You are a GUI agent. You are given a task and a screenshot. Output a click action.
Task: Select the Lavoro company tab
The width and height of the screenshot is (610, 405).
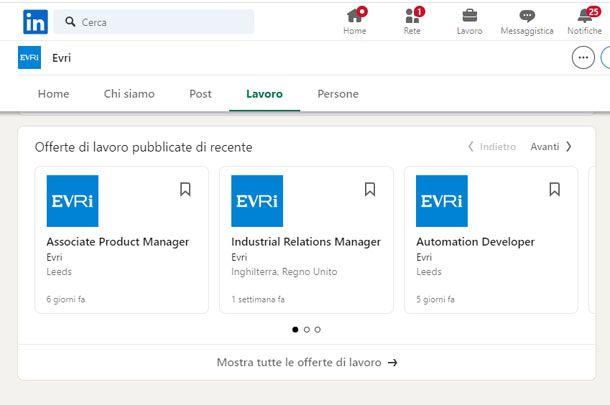tap(265, 94)
